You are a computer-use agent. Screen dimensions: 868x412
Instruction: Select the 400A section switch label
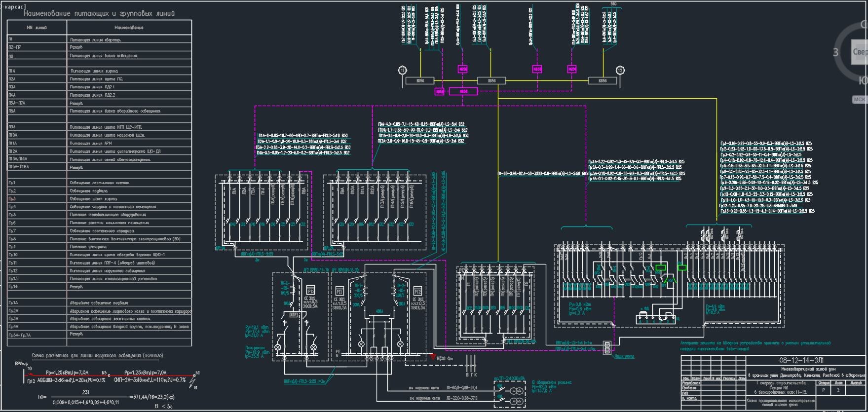(380, 312)
